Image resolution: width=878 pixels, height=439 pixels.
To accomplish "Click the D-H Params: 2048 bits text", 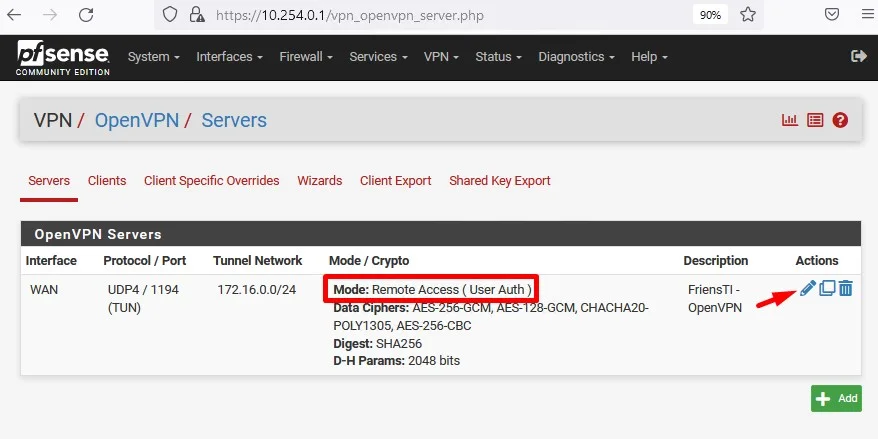I will [x=396, y=361].
